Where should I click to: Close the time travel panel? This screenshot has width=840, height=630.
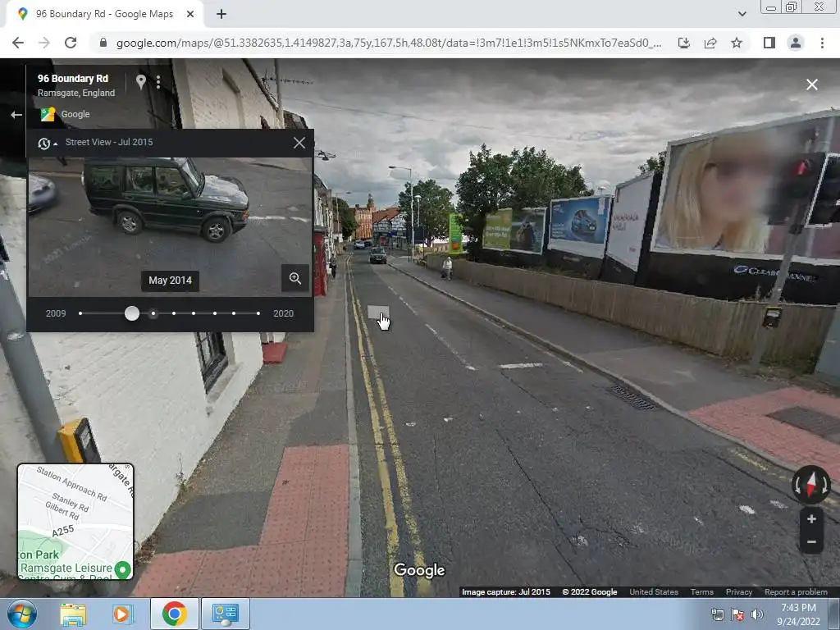point(299,143)
